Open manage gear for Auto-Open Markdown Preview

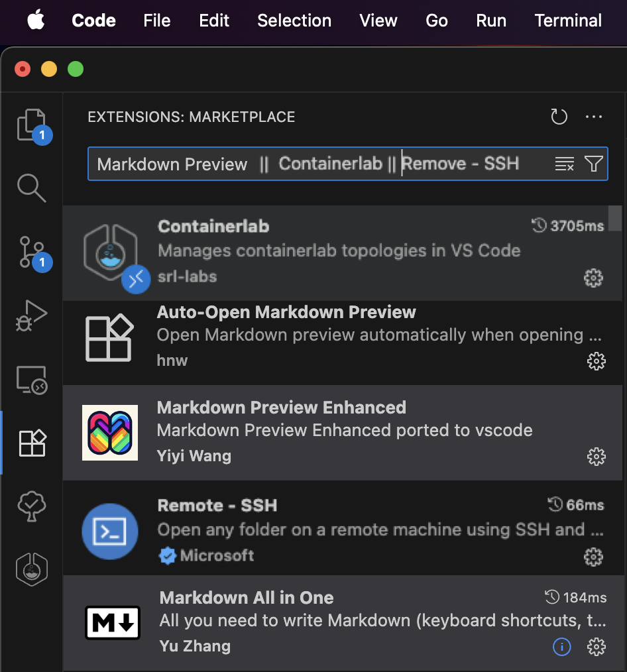596,361
